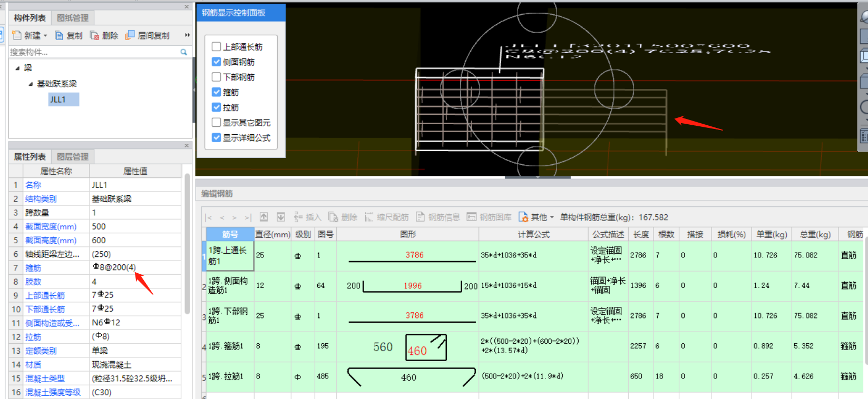Expand the component toolbar overflow arrows
Screen dimensions: 868x399
[187, 35]
